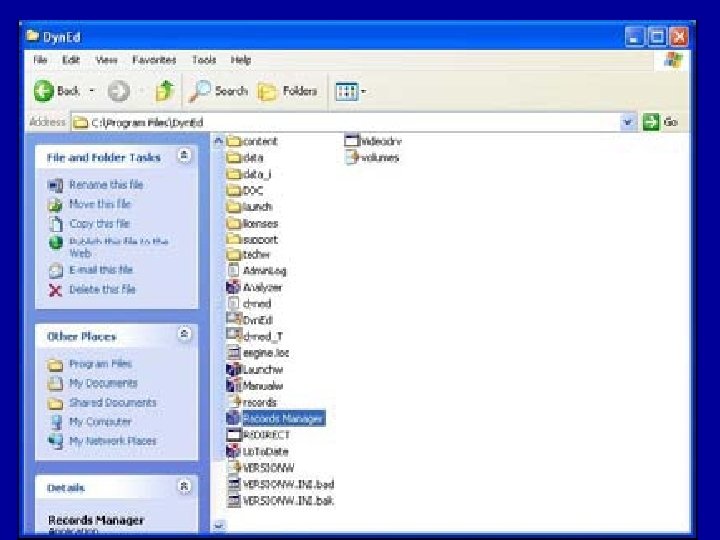Select the Manualw application icon

pos(234,385)
